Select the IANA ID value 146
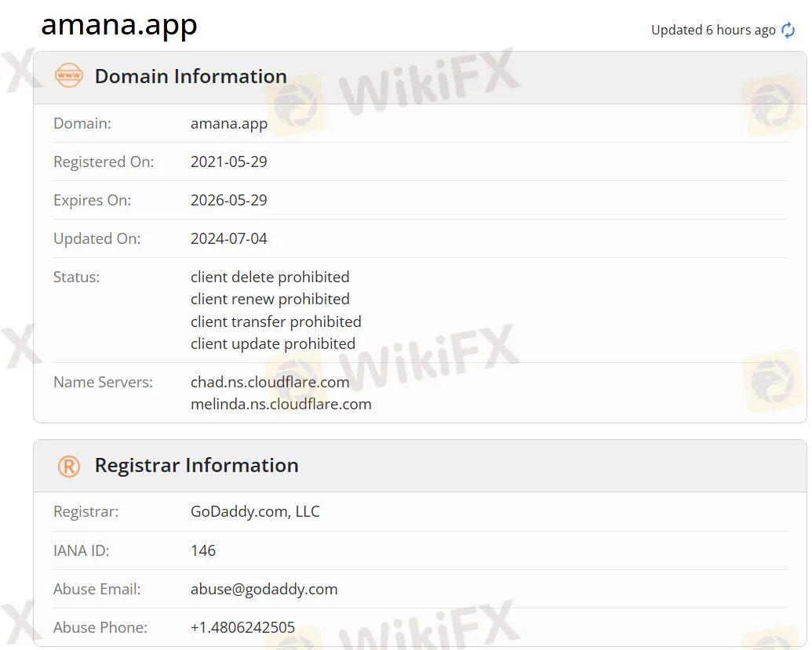Screen dimensions: 812x650 [203, 550]
